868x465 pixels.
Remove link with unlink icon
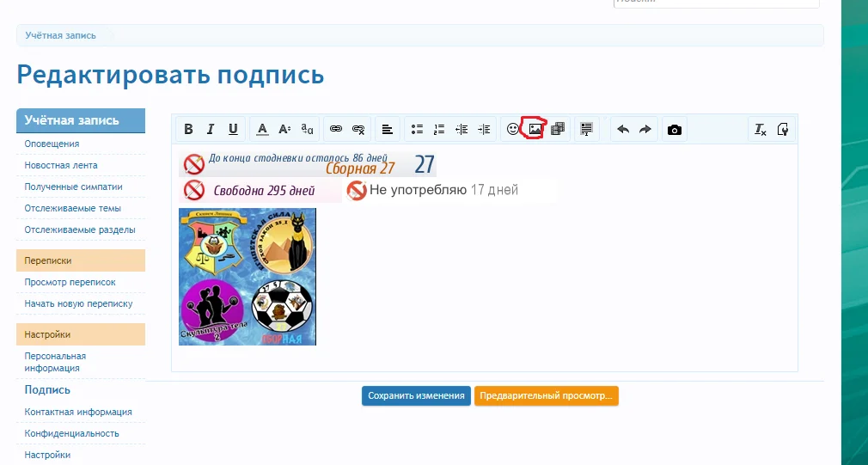[358, 129]
